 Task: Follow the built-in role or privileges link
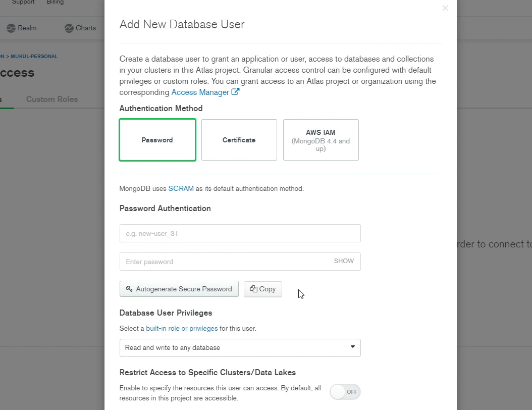(182, 328)
